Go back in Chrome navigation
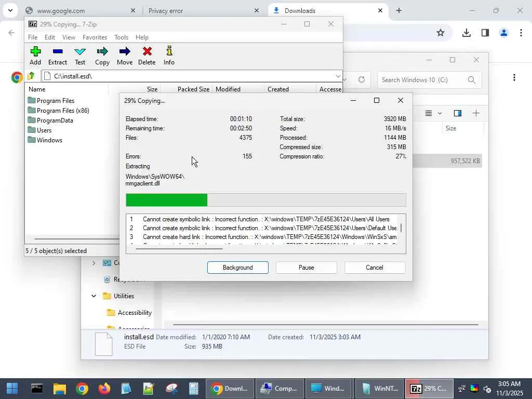The image size is (532, 399). pos(11,33)
